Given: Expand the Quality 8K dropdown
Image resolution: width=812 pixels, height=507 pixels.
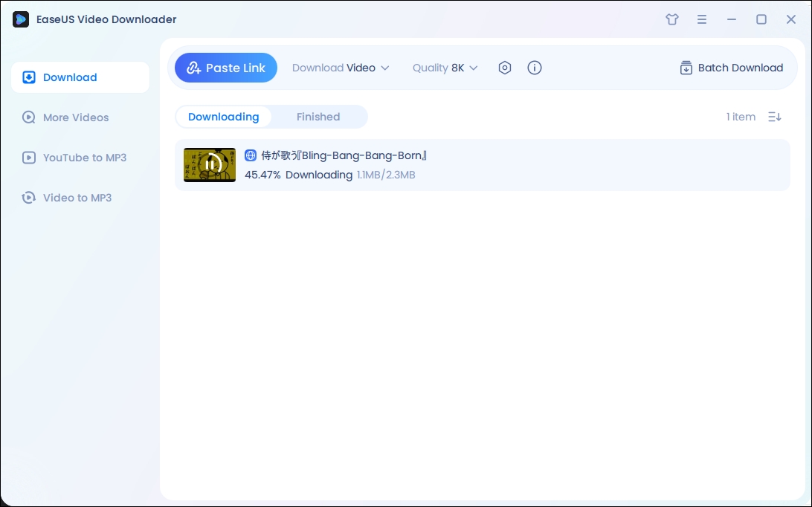Looking at the screenshot, I should [444, 68].
